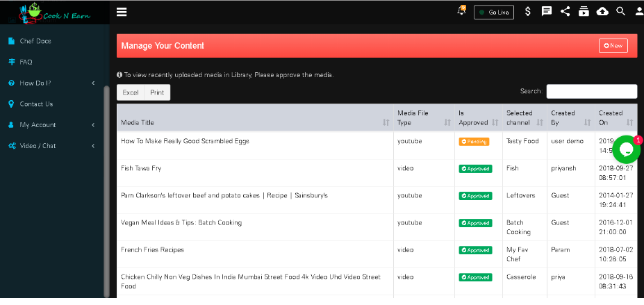Open the notifications bell
The width and height of the screenshot is (644, 305).
tap(462, 10)
